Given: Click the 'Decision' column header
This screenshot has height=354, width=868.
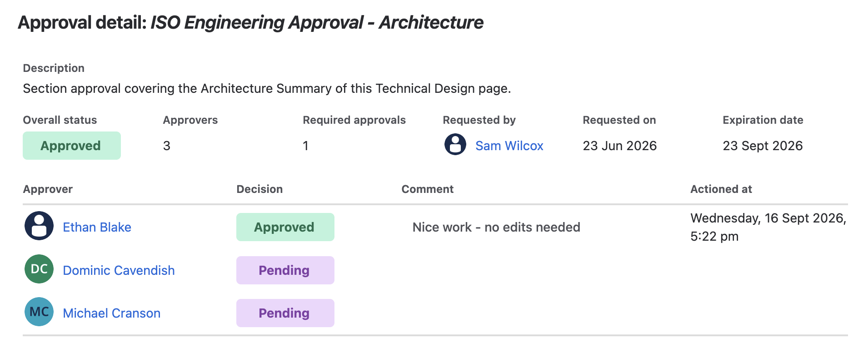Looking at the screenshot, I should (259, 189).
